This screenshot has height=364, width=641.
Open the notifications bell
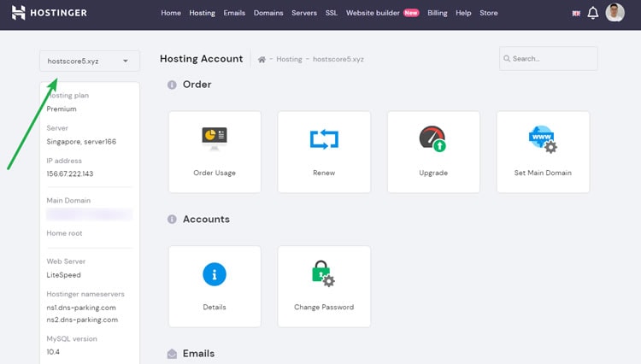tap(593, 13)
